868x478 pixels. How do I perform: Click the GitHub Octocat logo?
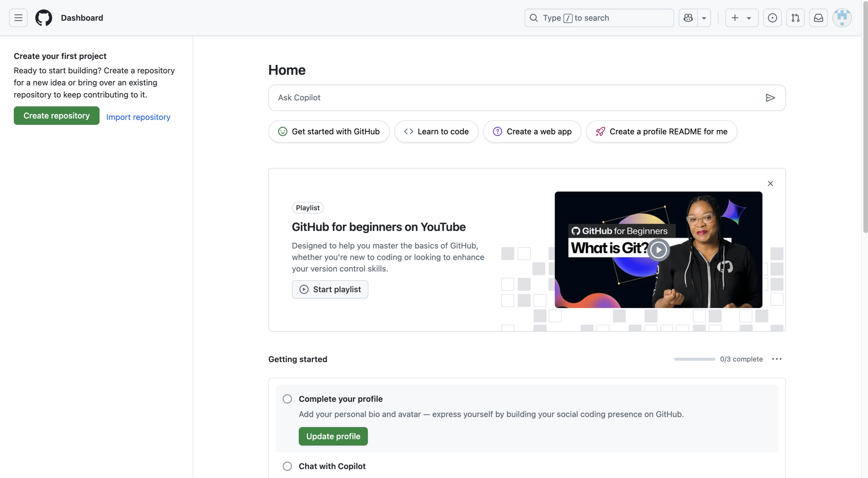tap(44, 18)
